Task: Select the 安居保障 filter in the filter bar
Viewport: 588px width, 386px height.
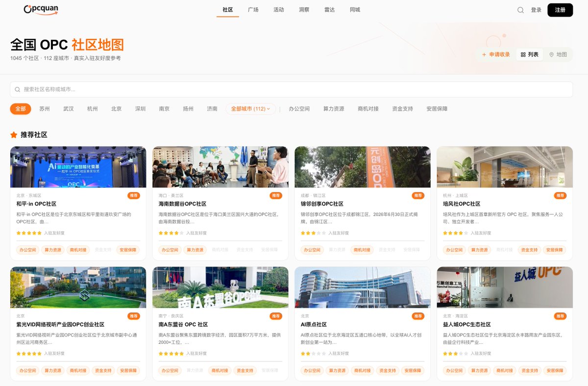Action: 437,109
